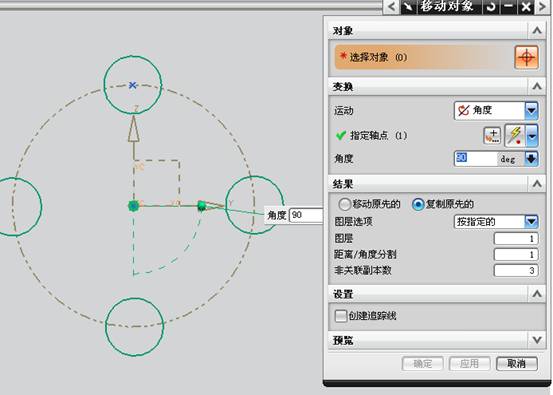553x395 pixels.
Task: Click the dialog reset icon in title bar
Action: tap(491, 7)
